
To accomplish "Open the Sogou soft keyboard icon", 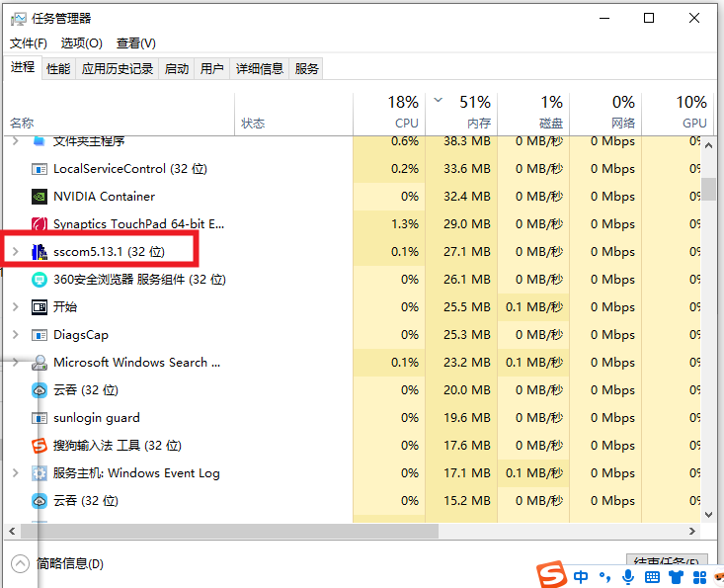I will click(x=652, y=576).
